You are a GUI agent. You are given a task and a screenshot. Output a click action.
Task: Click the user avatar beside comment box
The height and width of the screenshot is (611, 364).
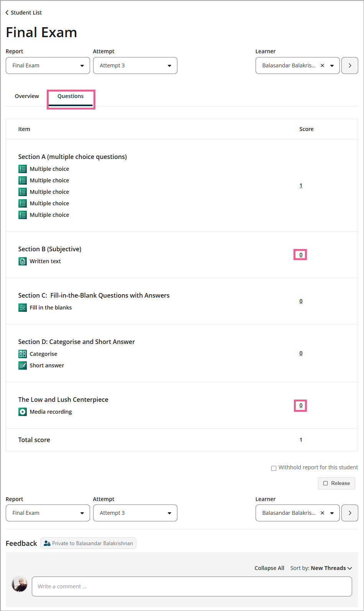point(20,584)
